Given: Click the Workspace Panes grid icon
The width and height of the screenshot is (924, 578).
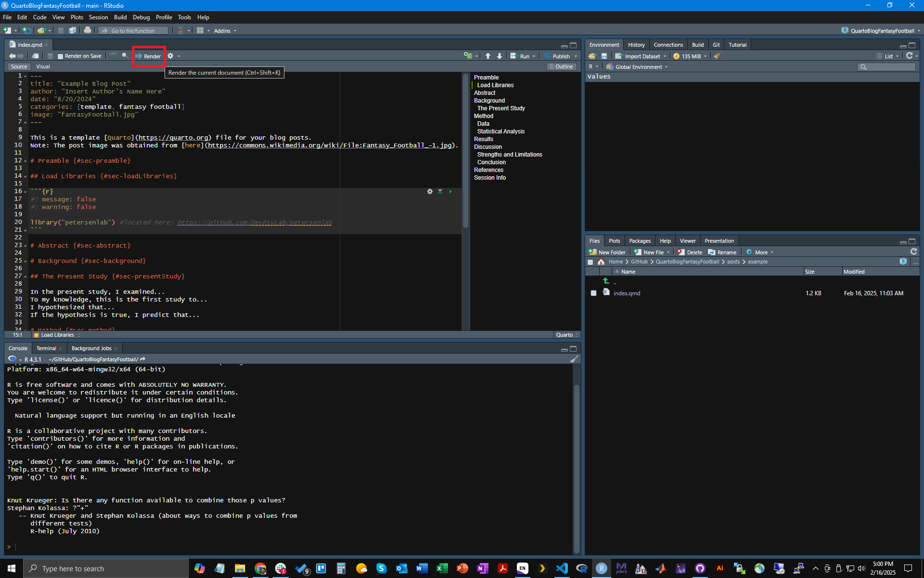Looking at the screenshot, I should 200,30.
